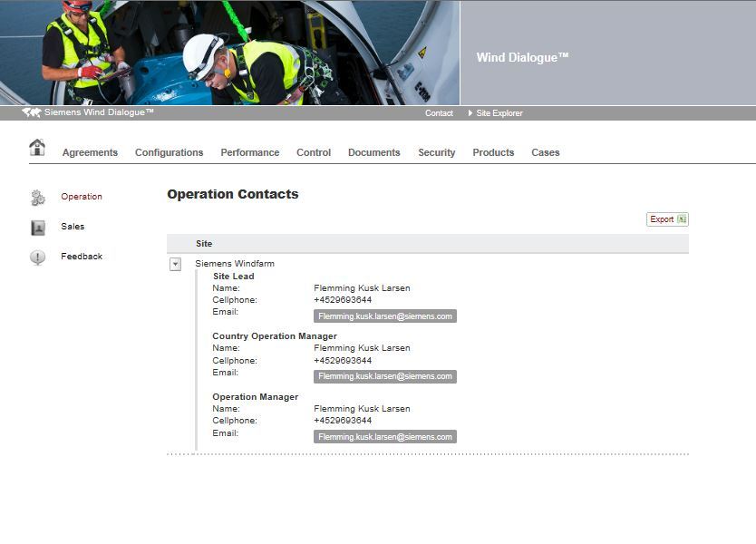
Task: Open the Performance menu
Action: click(x=250, y=152)
